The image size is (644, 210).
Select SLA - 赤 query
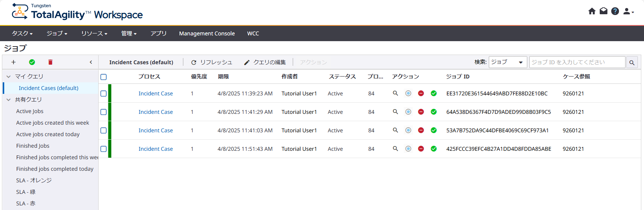coord(26,203)
